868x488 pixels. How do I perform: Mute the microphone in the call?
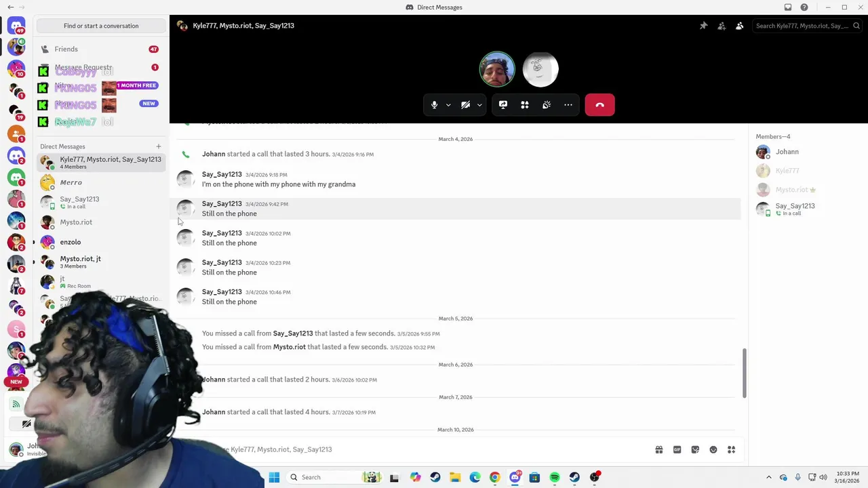(x=434, y=105)
